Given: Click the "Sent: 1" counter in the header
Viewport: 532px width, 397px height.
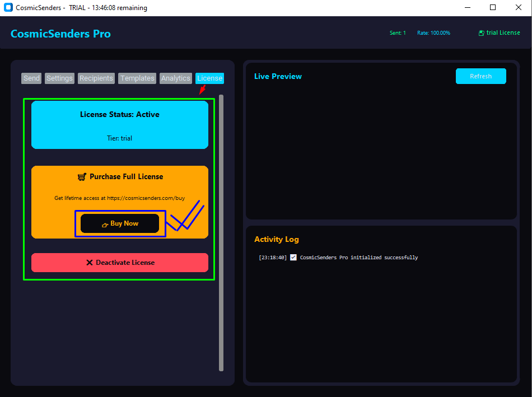Looking at the screenshot, I should [398, 33].
